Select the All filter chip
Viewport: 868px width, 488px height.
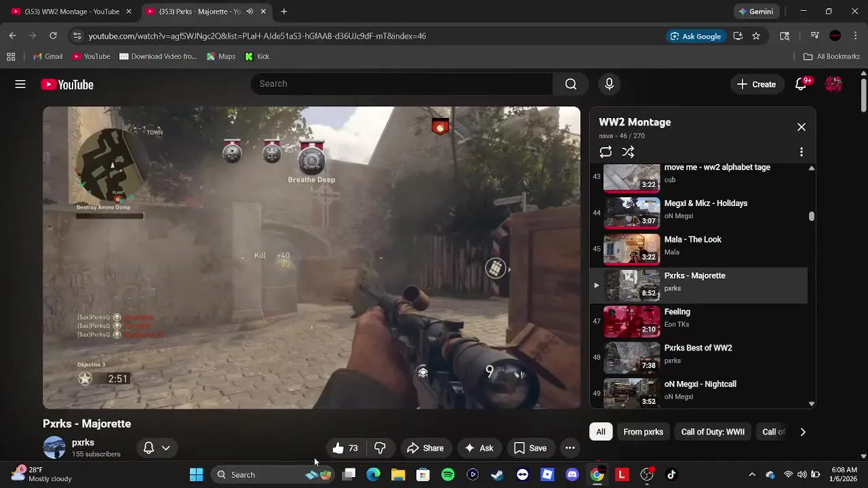click(601, 432)
